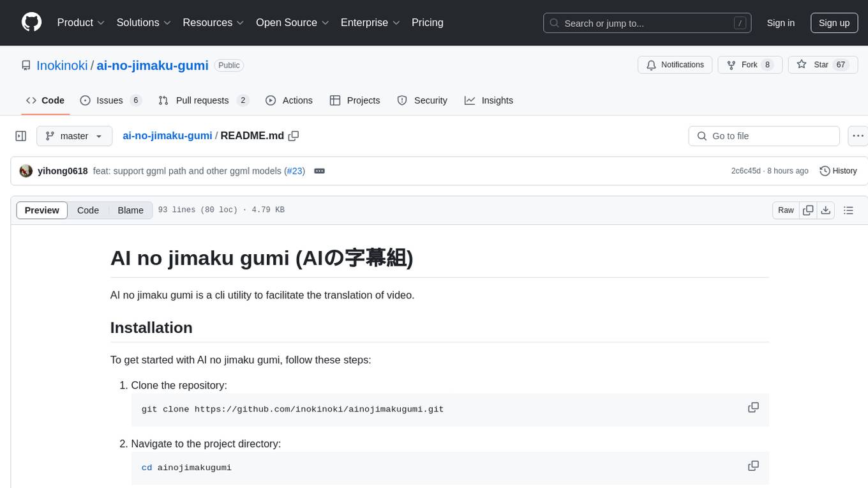This screenshot has height=488, width=868.
Task: Copy raw file contents icon
Action: (x=808, y=210)
